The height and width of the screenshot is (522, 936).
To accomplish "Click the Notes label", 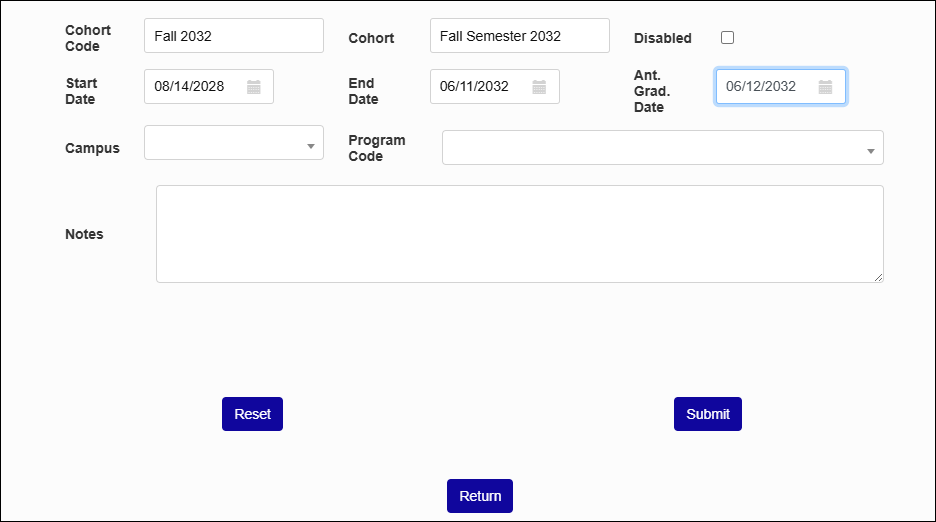I will pos(84,234).
